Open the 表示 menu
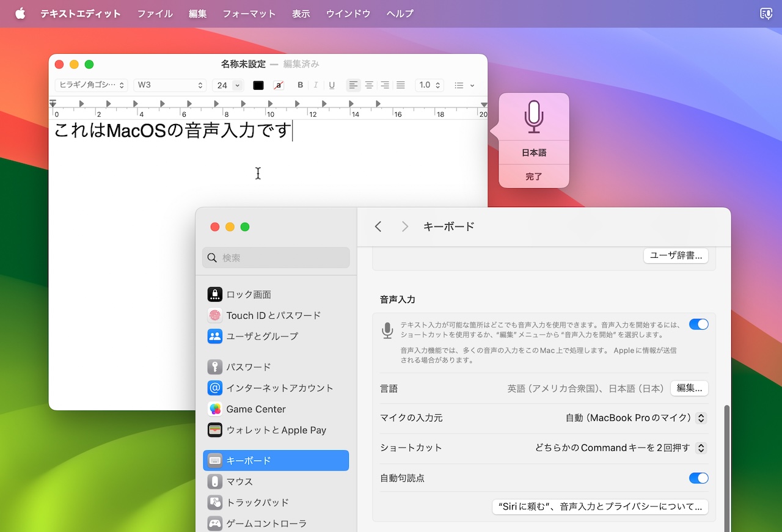This screenshot has width=782, height=532. click(301, 13)
